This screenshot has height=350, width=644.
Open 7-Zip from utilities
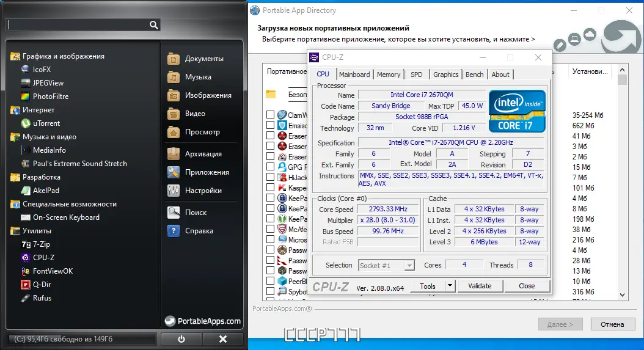coord(42,244)
